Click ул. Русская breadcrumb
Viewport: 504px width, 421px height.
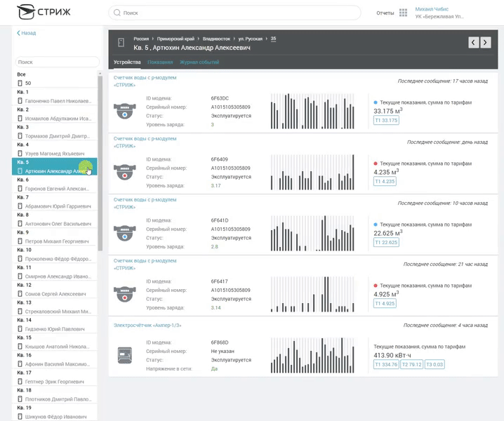tap(250, 39)
